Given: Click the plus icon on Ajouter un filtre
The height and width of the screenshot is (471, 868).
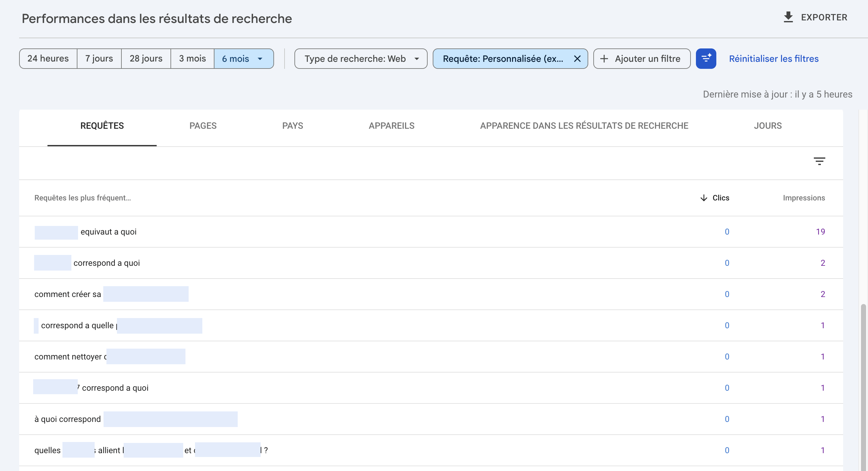Looking at the screenshot, I should 604,58.
